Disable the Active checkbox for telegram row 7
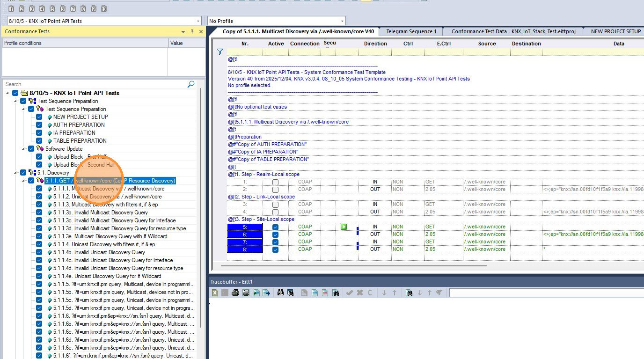 coord(275,242)
